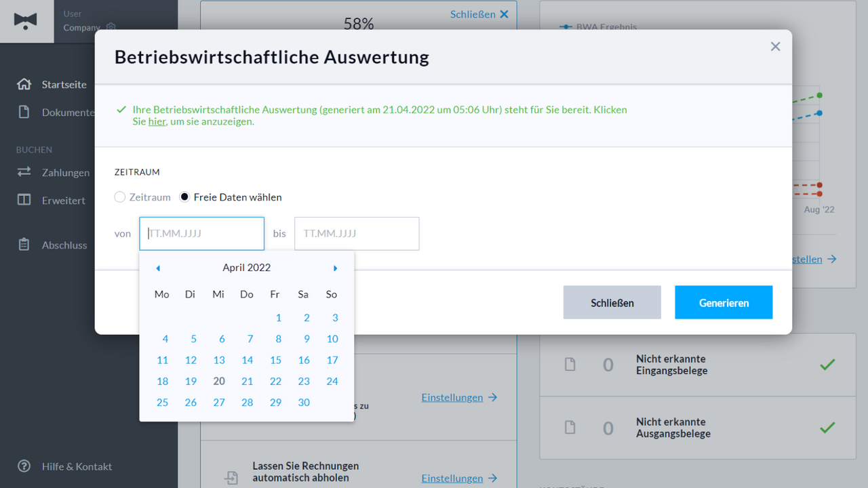The height and width of the screenshot is (488, 868).
Task: Go to next month in calendar
Action: point(335,268)
